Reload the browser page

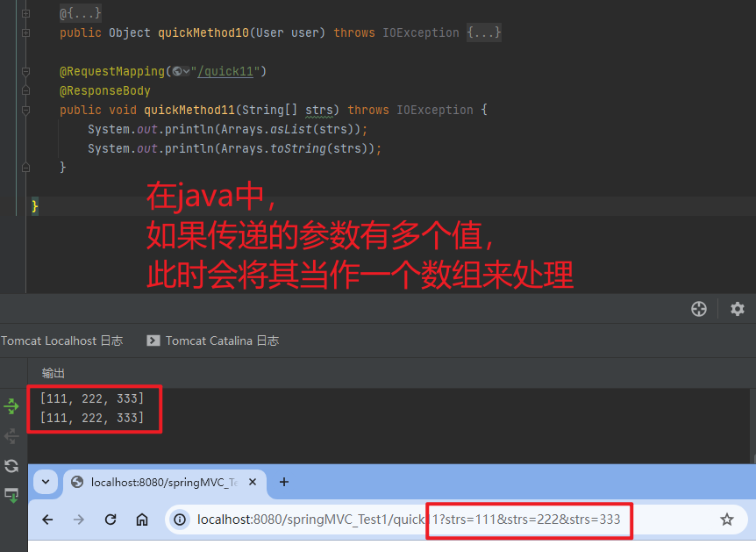click(111, 520)
